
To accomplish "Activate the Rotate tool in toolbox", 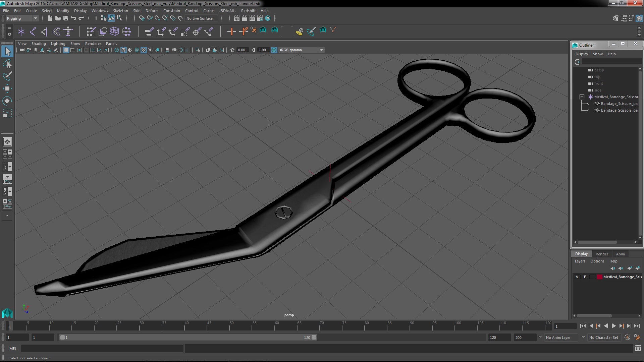I will (7, 101).
